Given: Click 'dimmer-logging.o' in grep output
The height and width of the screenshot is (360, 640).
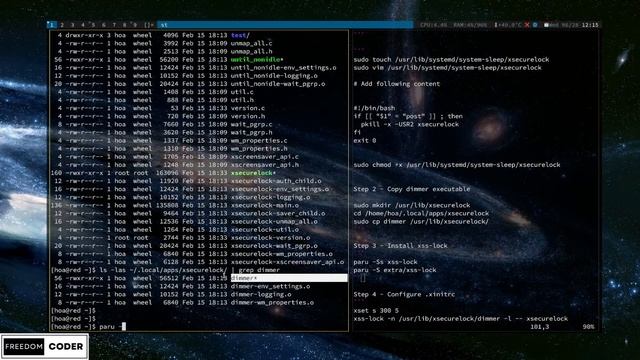Looking at the screenshot, I should click(261, 294).
